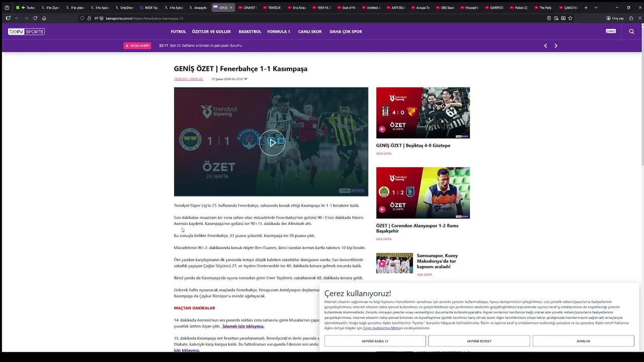644x362 pixels.
Task: Open the FUTBOL menu item
Action: [x=178, y=32]
